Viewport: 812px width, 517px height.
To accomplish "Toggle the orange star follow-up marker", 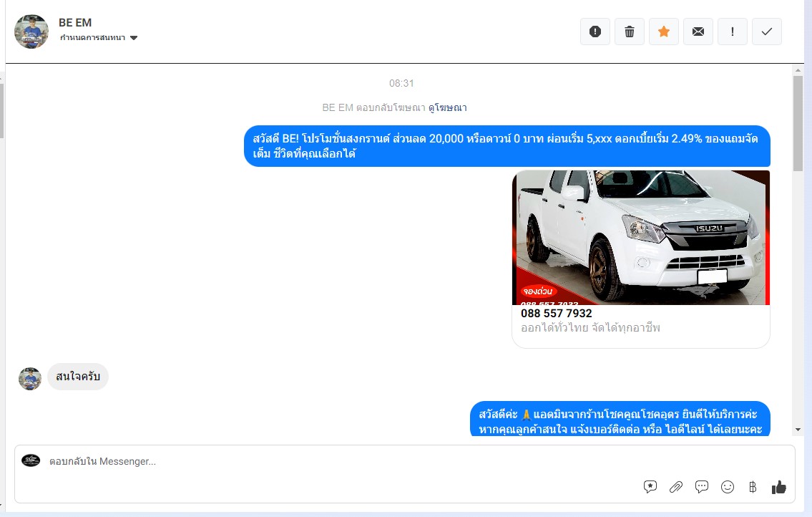I will [x=664, y=32].
